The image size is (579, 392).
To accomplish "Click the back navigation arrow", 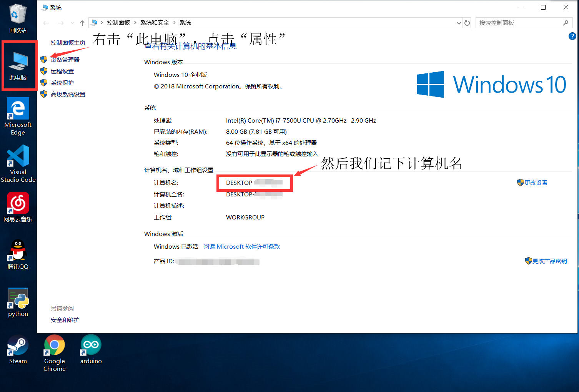I will click(x=46, y=23).
